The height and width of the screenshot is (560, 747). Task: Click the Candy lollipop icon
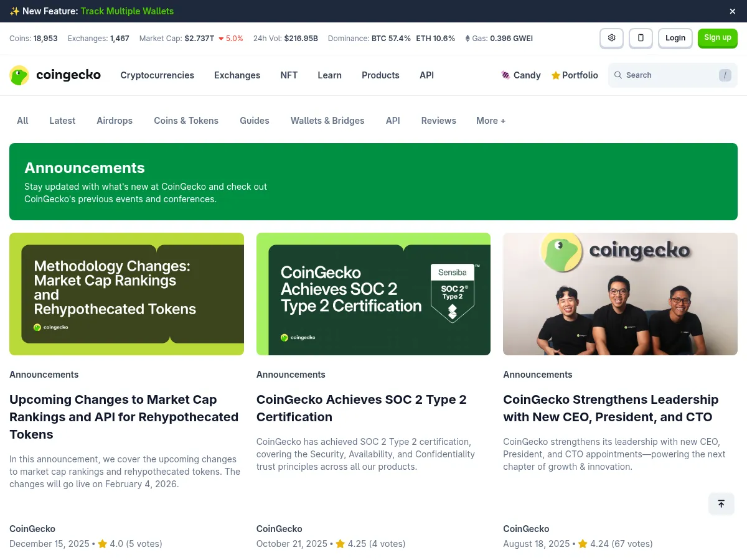click(505, 75)
